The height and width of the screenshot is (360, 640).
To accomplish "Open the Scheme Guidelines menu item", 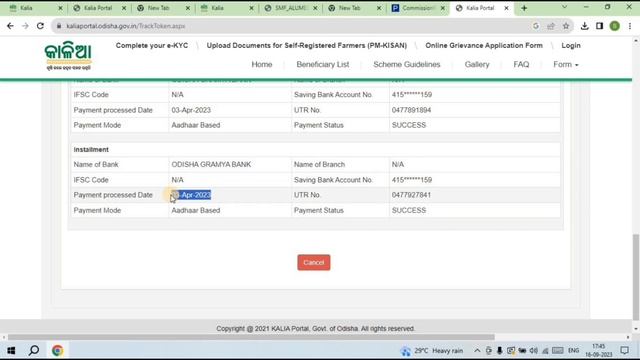I will 407,64.
